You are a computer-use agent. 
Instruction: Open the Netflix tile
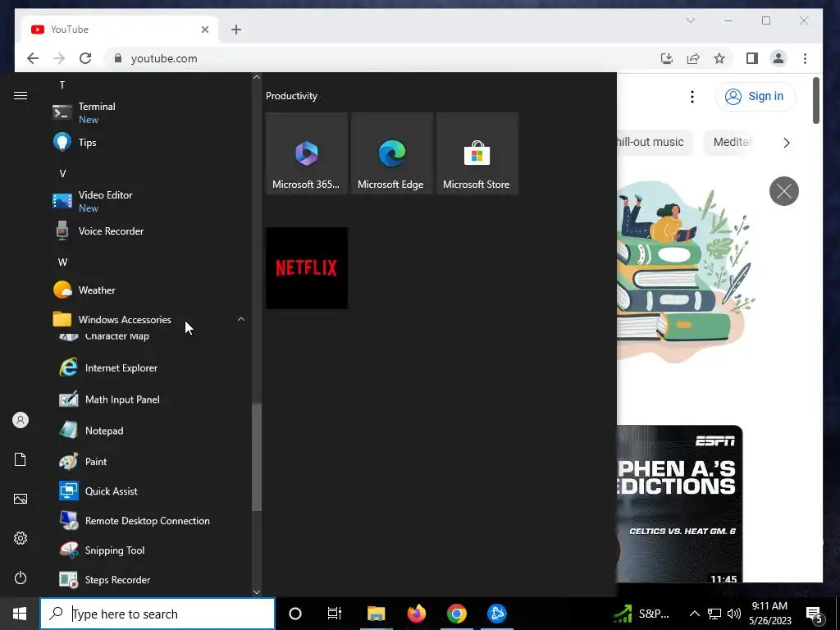307,268
